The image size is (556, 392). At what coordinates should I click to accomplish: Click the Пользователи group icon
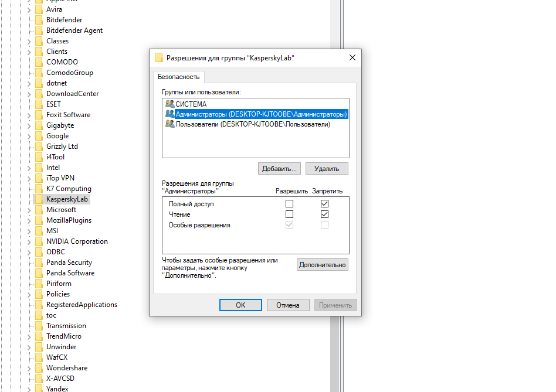[x=170, y=124]
